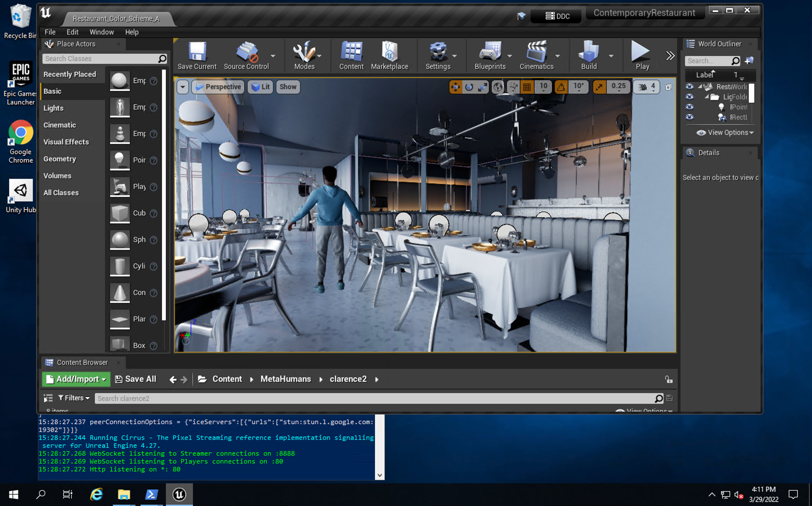Open the Perspective viewport dropdown

pos(218,87)
